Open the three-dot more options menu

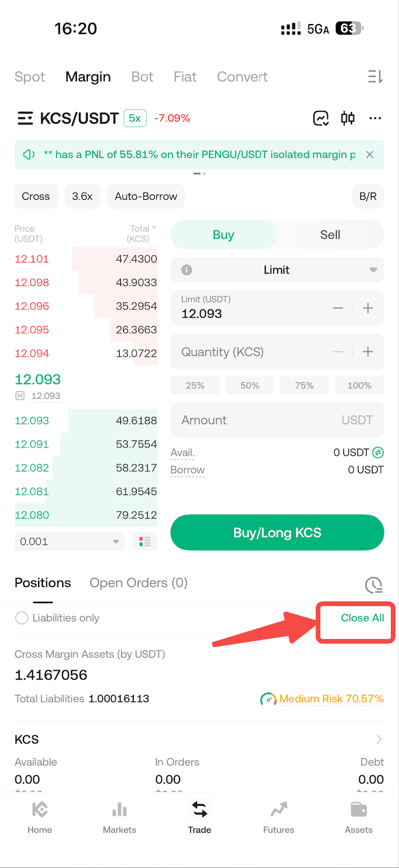pos(375,118)
